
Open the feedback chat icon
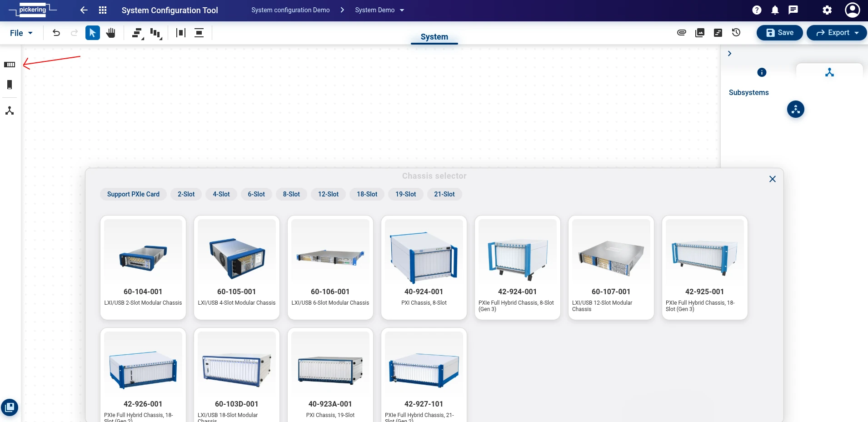click(x=793, y=10)
